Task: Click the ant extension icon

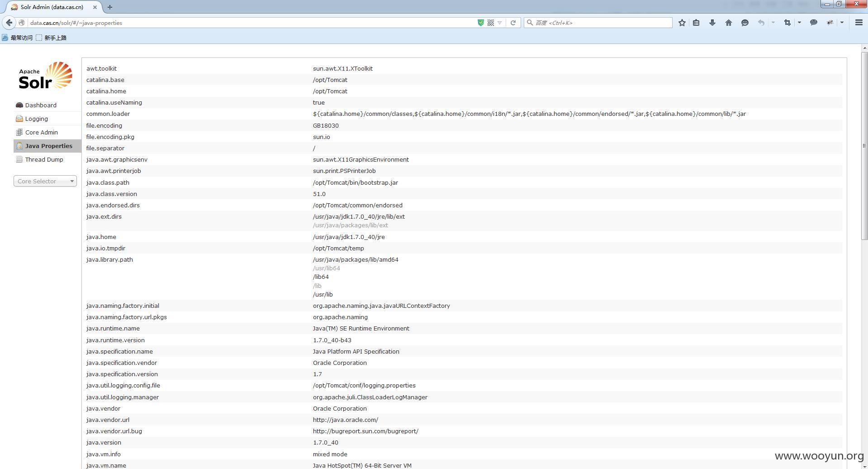Action: coord(830,23)
